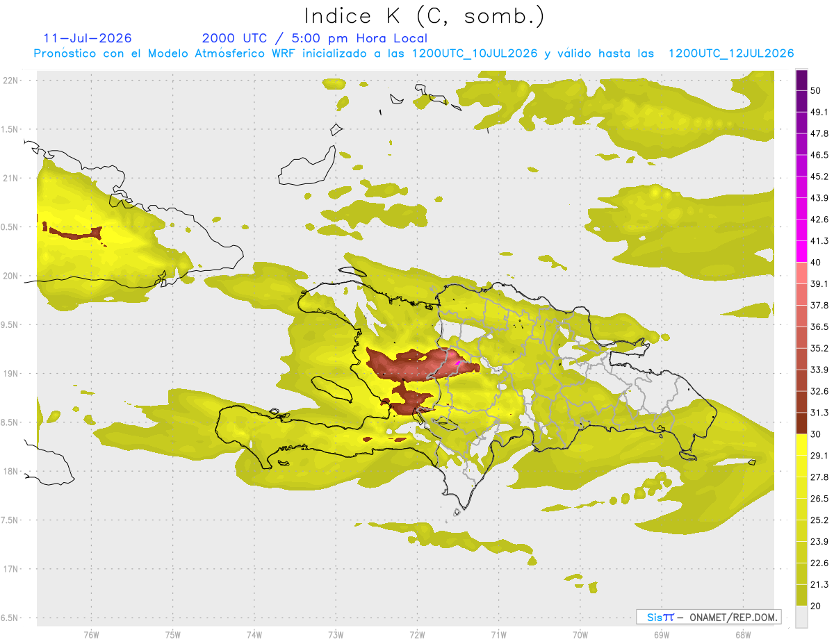Click the legend value '21.3'
Image resolution: width=834 pixels, height=644 pixels.
(x=820, y=584)
